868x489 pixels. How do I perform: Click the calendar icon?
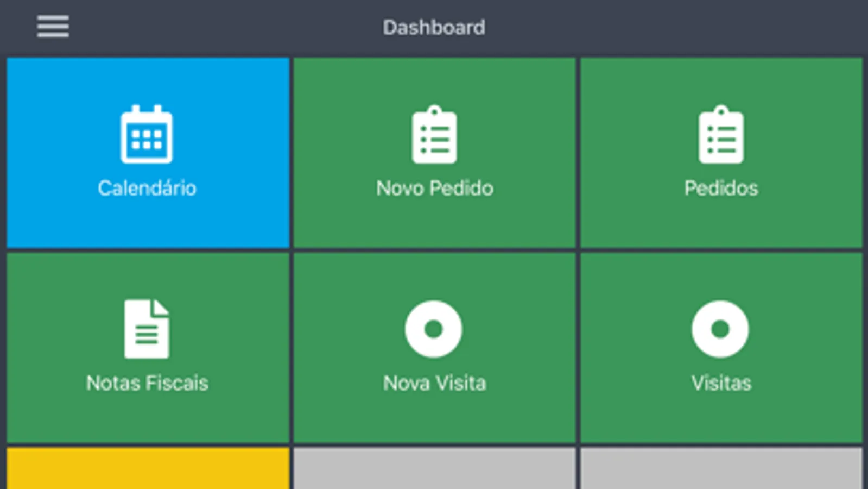147,135
